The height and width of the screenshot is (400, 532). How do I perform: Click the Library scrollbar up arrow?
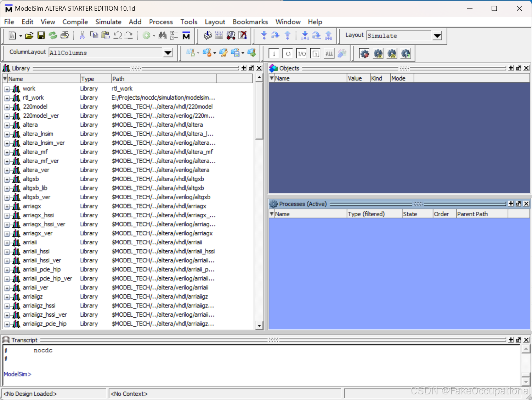(x=259, y=77)
